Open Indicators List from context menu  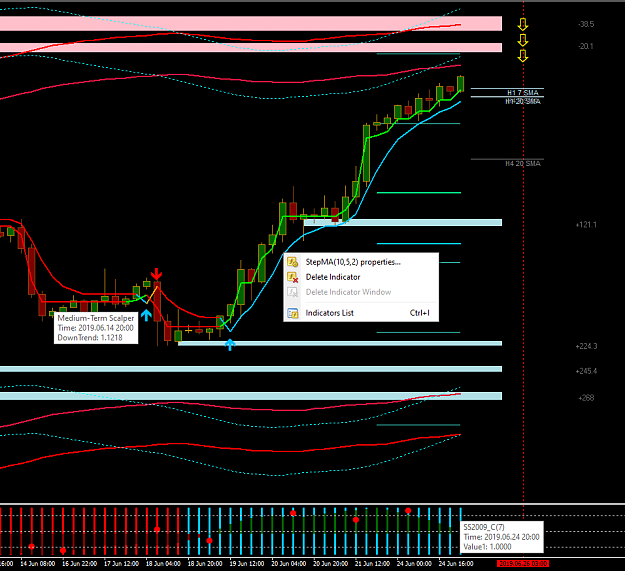point(361,313)
